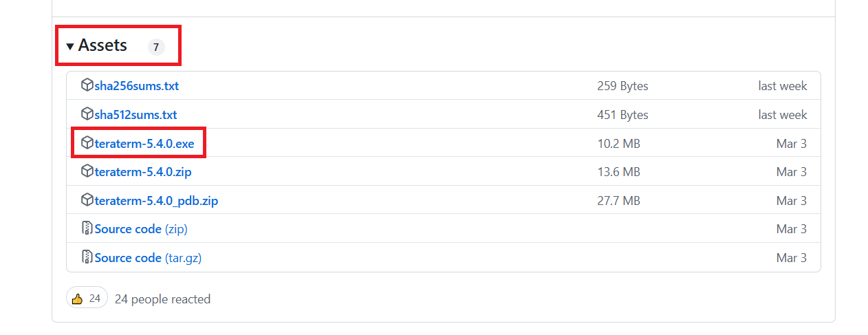Viewport: 868px width, 335px height.
Task: Download Source code as zip
Action: click(141, 229)
